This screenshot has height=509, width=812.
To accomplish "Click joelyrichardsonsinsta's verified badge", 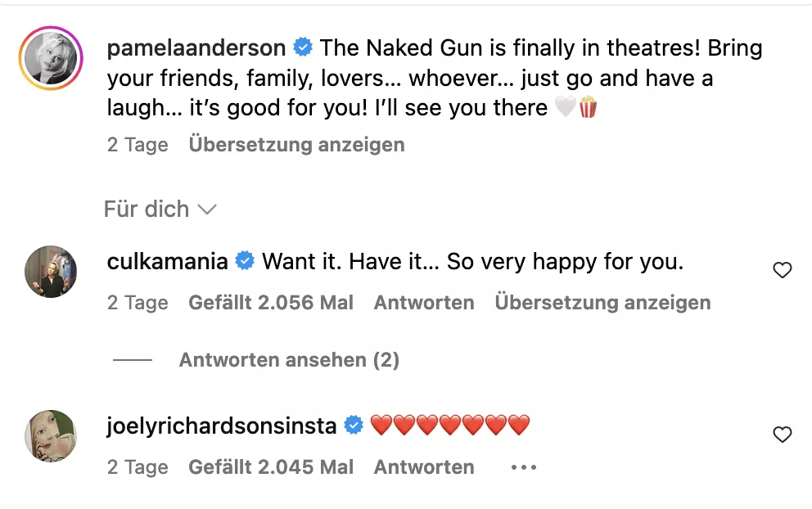I will [353, 425].
